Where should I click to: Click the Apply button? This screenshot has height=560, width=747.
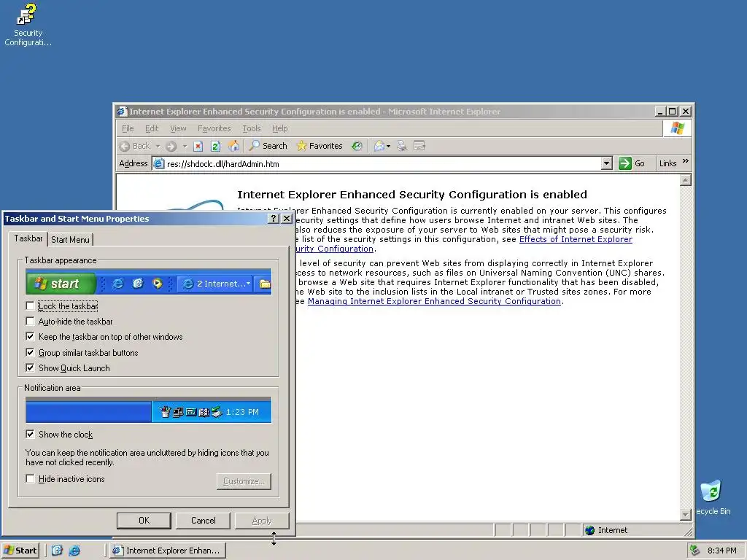tap(262, 521)
